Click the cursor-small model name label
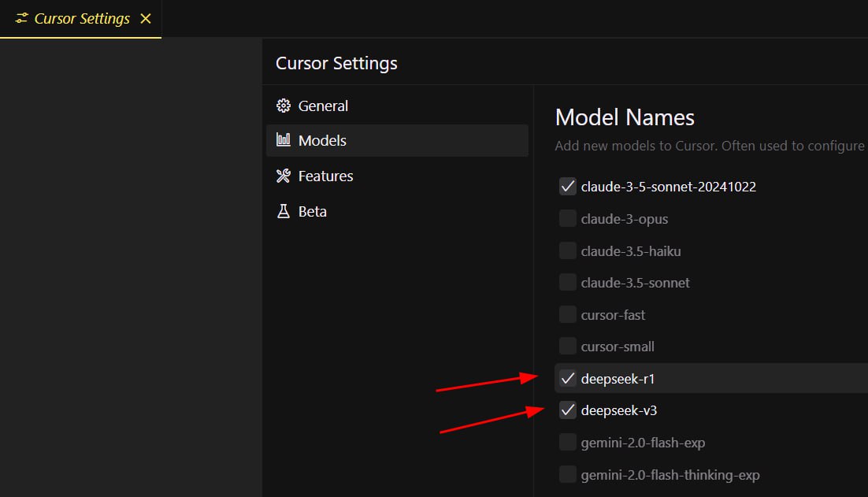The height and width of the screenshot is (497, 868). pos(618,347)
